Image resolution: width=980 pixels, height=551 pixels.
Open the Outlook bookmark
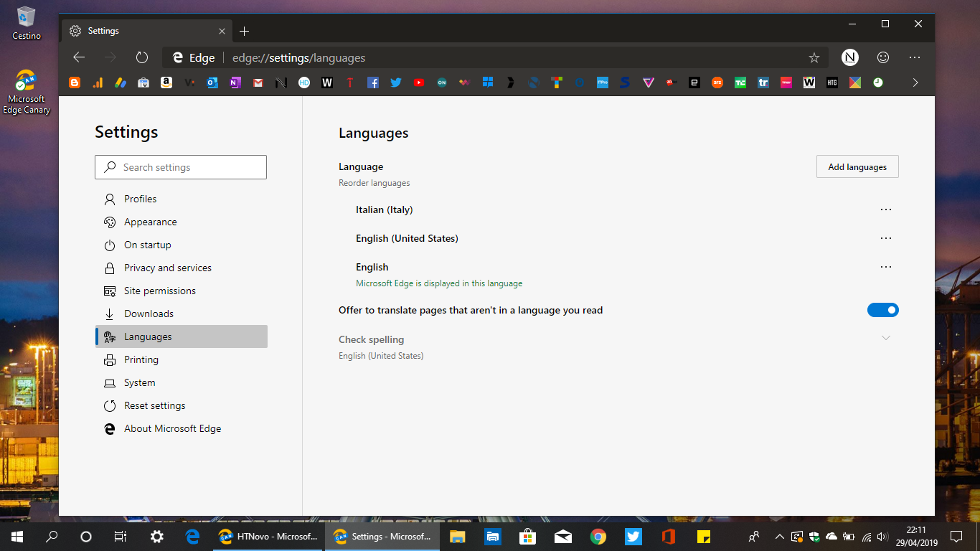tap(212, 83)
